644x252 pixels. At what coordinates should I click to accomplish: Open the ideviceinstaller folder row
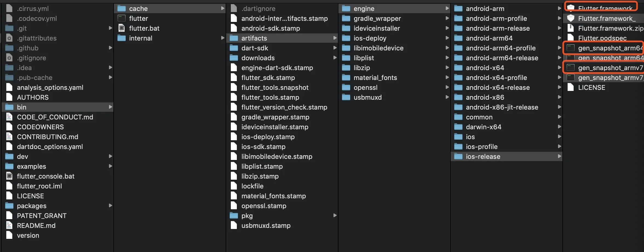click(394, 28)
